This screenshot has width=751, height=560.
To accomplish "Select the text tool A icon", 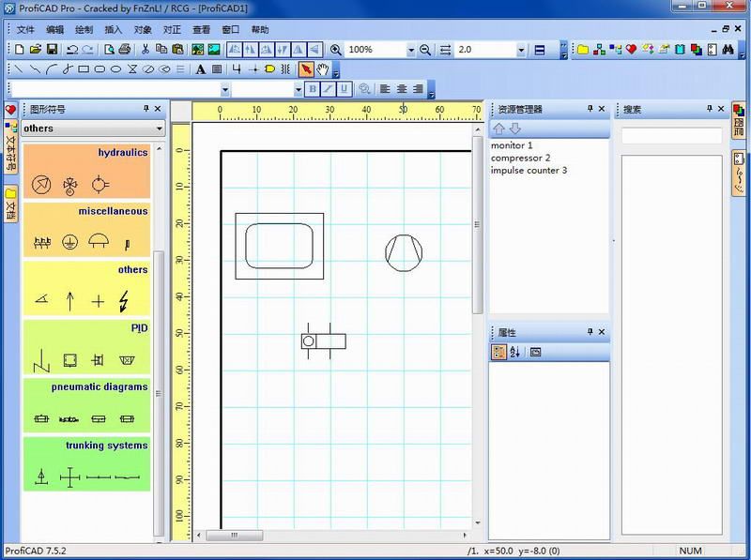I will 200,68.
